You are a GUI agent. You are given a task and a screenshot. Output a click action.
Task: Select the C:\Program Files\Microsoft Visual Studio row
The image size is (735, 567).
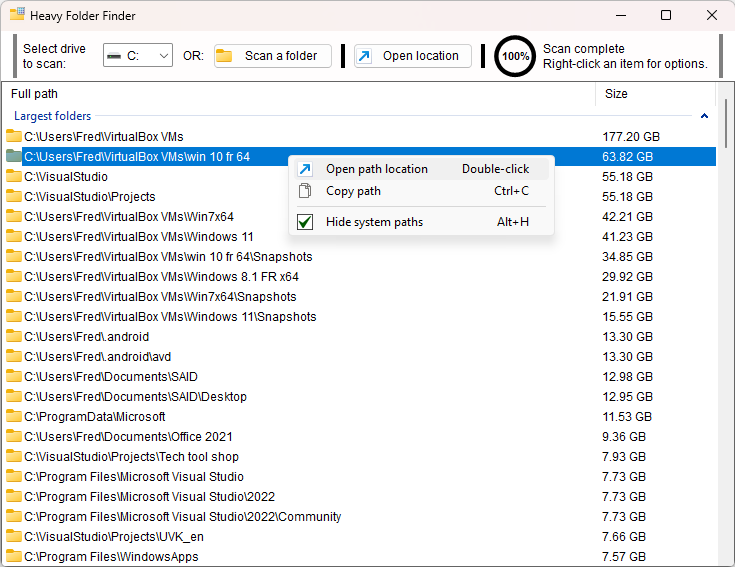click(x=360, y=477)
